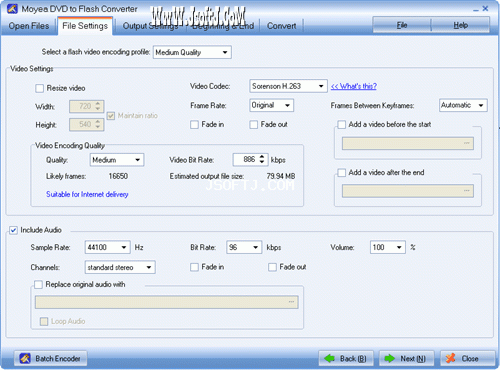Screen dimensions: 500x370
Task: Click the What's this? link
Action: [354, 86]
